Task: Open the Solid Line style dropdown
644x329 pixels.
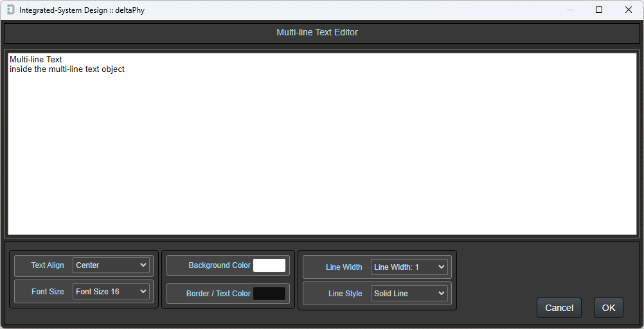Action: [409, 294]
